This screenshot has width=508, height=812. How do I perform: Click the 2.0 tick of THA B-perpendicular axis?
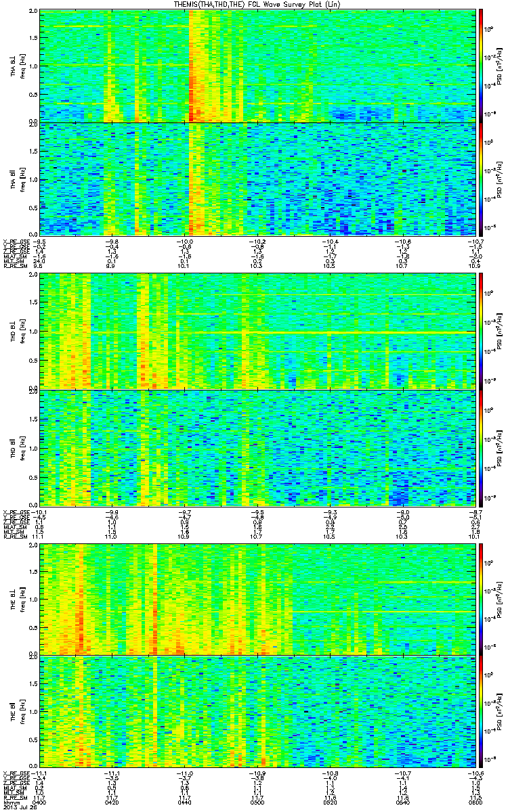33,12
